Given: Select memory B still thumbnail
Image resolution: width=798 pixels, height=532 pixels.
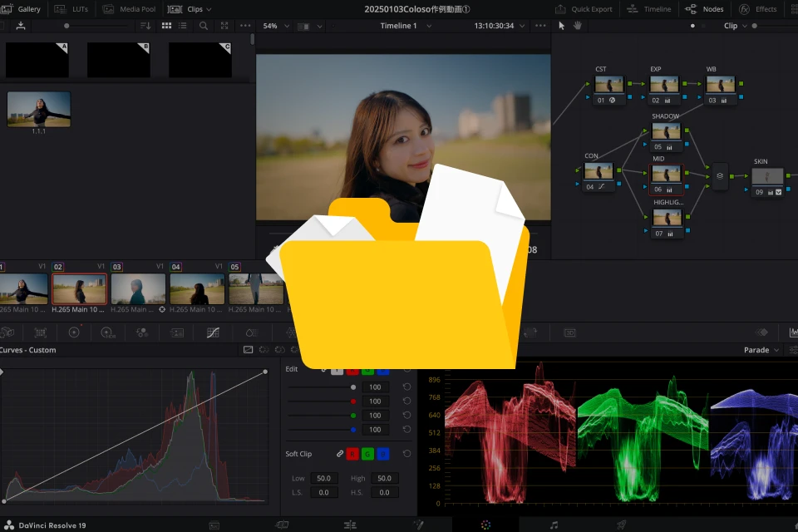Looking at the screenshot, I should tap(119, 60).
